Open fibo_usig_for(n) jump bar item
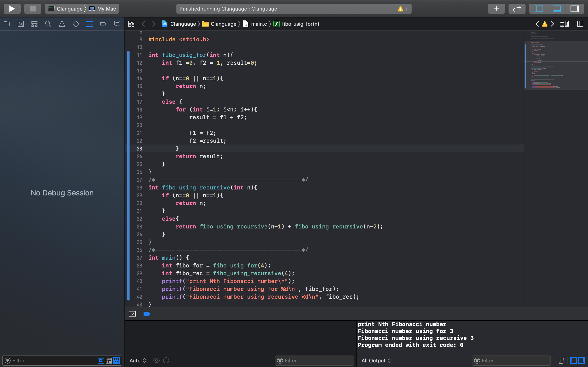Screen dimensions: 588x367 point(300,24)
